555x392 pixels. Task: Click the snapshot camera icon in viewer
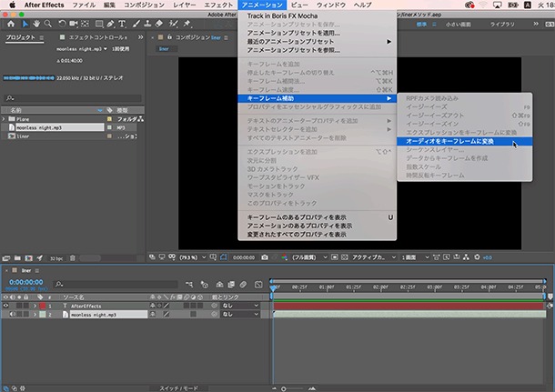coord(265,257)
